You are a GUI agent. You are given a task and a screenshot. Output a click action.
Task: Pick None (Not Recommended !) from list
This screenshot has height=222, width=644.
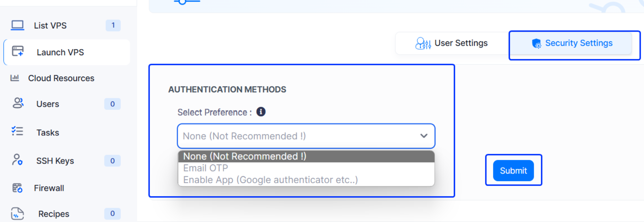pyautogui.click(x=245, y=156)
